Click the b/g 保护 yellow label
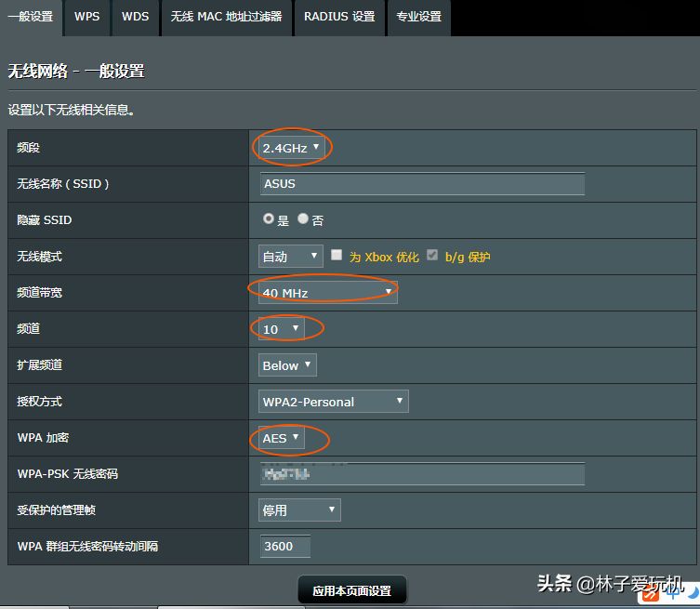700x609 pixels. 468,258
